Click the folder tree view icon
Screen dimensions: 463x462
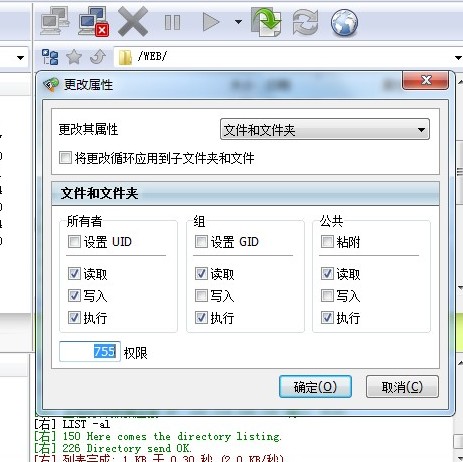(x=50, y=57)
